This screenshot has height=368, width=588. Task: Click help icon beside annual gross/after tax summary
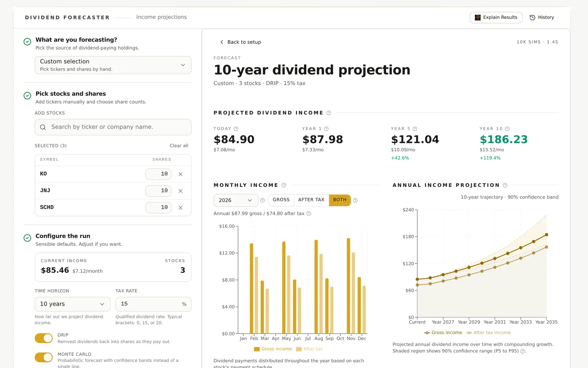tap(309, 213)
